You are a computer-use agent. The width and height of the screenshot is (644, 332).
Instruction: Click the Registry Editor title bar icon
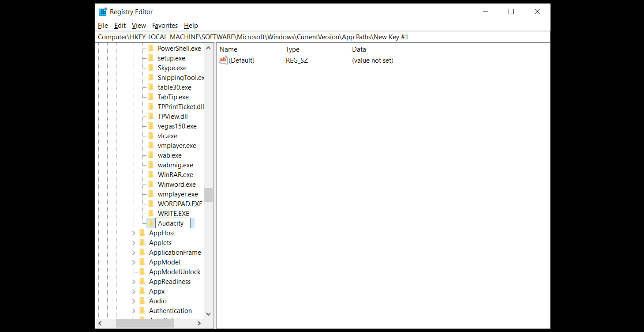pos(103,12)
